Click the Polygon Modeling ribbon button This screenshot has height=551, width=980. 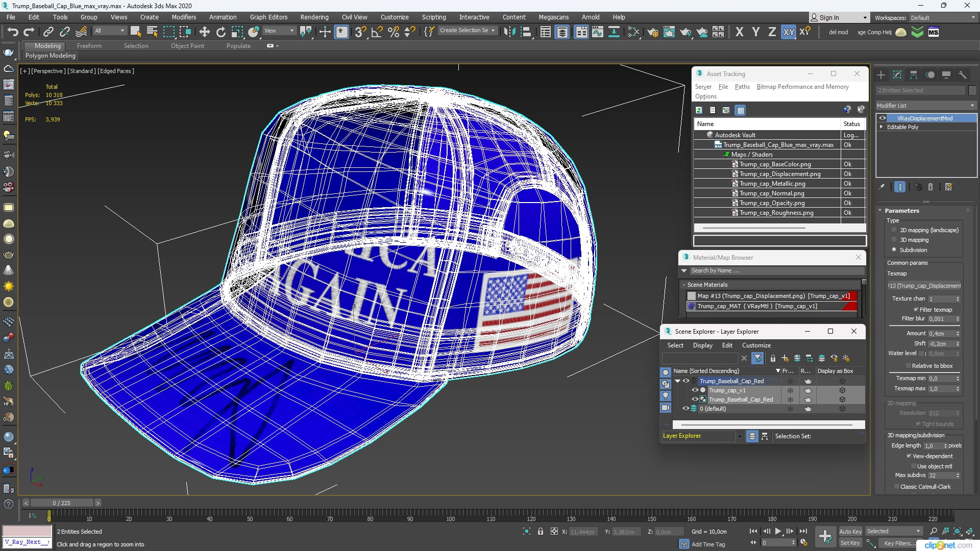[x=51, y=56]
